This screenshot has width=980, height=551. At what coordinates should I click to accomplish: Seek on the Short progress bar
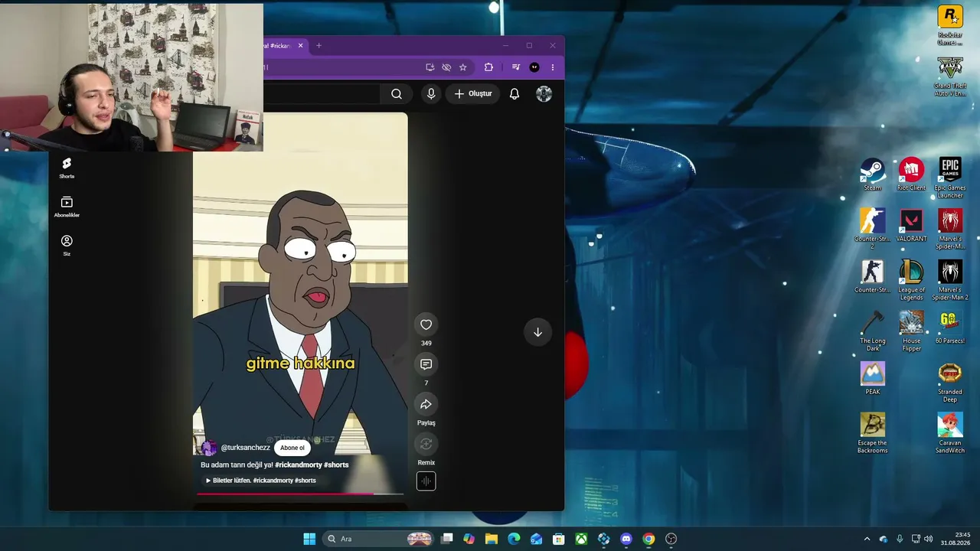[x=300, y=494]
